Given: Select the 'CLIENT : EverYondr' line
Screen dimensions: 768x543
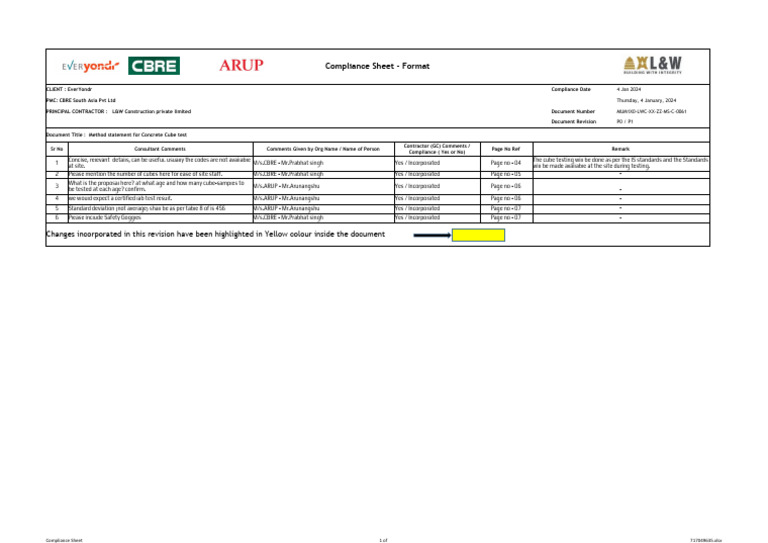Looking at the screenshot, I should tap(69, 89).
